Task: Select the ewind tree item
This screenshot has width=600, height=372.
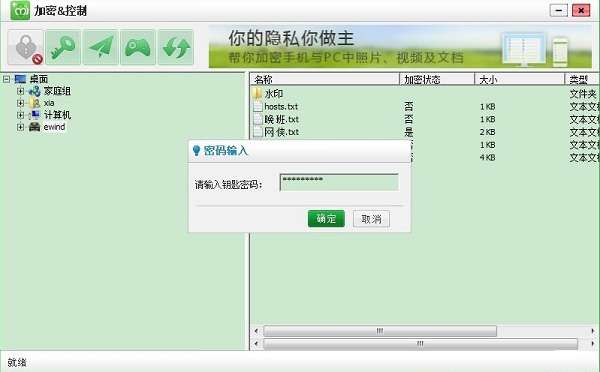Action: pos(54,127)
